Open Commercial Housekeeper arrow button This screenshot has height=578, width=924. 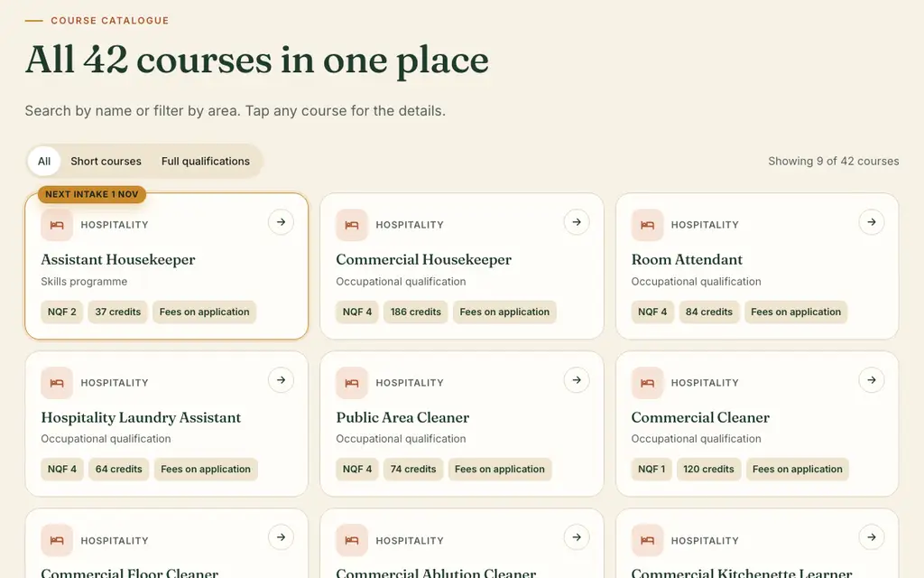point(577,222)
